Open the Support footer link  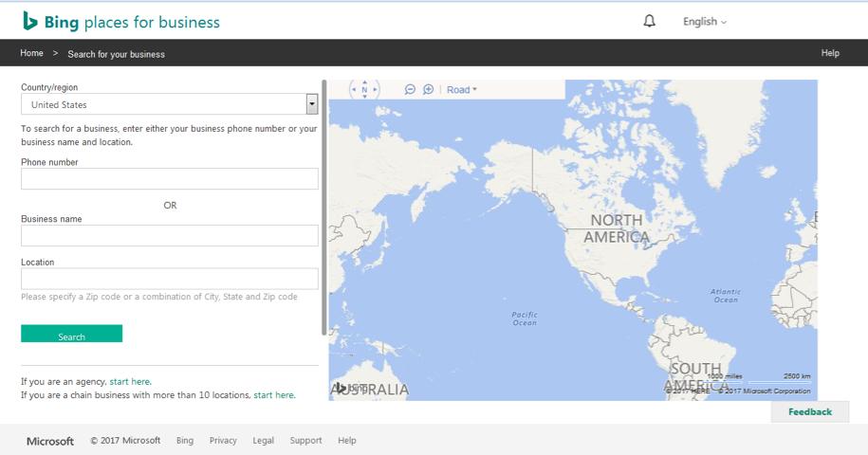pos(305,441)
